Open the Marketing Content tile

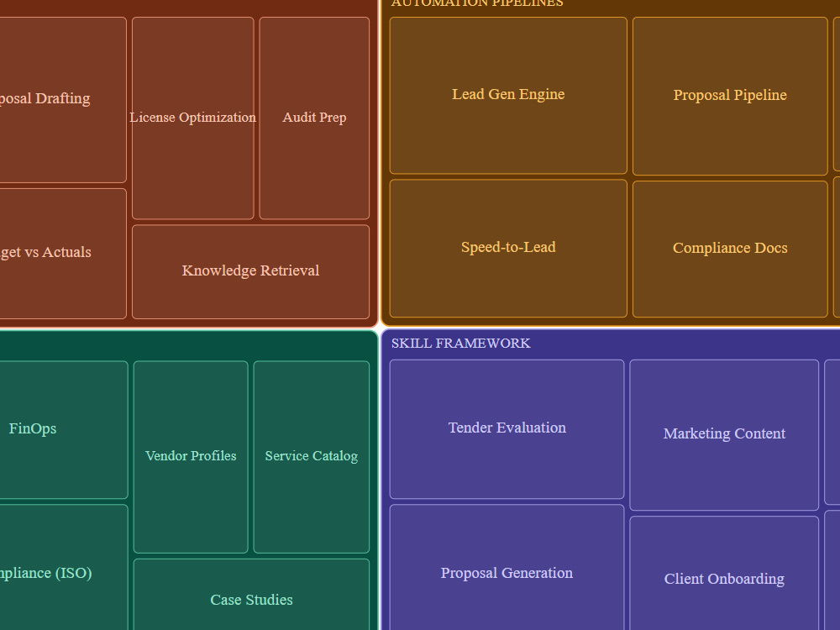point(724,434)
